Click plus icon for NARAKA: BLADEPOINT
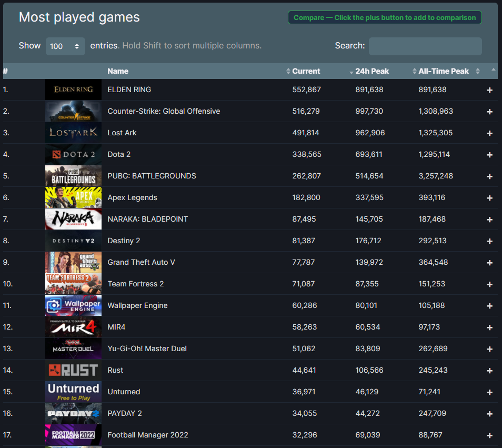 (x=489, y=220)
